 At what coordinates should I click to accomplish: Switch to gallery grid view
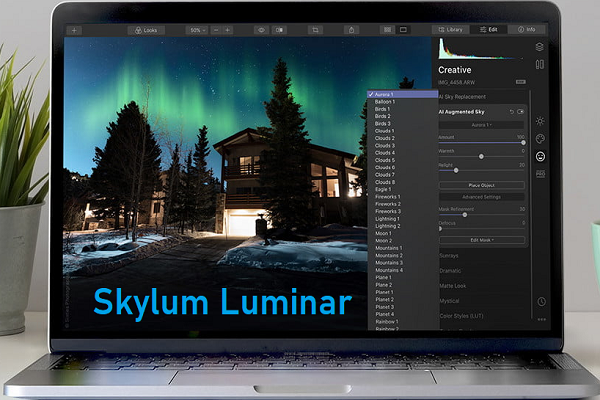click(x=388, y=29)
